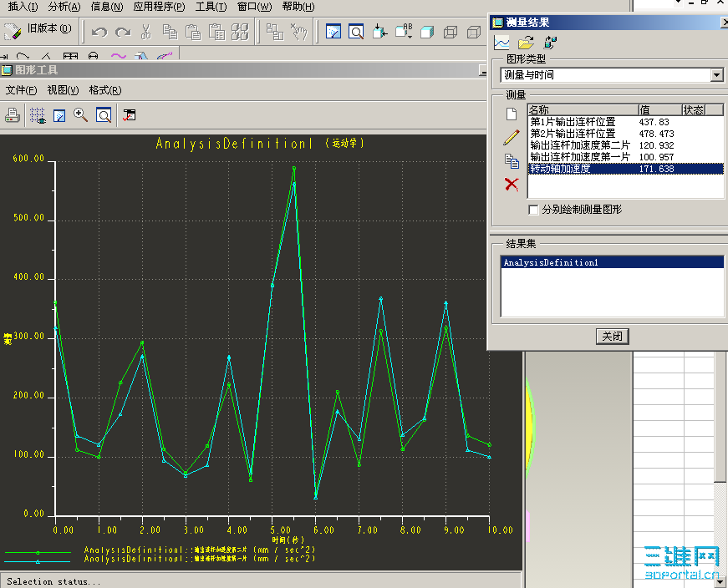Click the zoom in magnifier icon
Screen dimensions: 728x588
click(81, 115)
